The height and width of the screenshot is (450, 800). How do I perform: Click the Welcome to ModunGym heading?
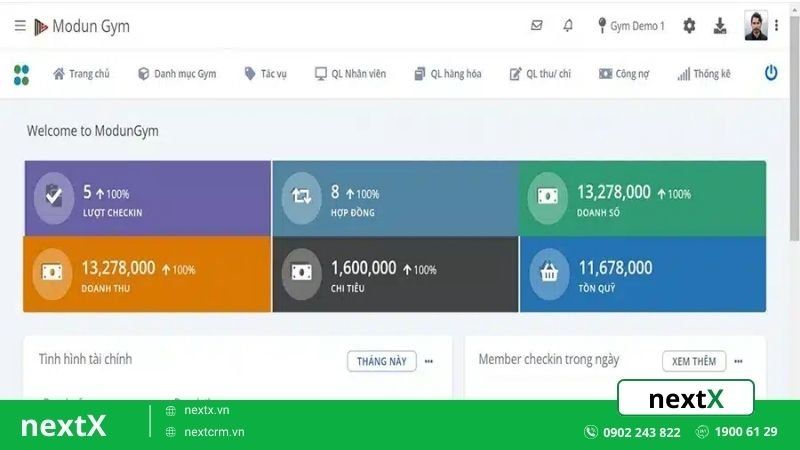pos(92,131)
